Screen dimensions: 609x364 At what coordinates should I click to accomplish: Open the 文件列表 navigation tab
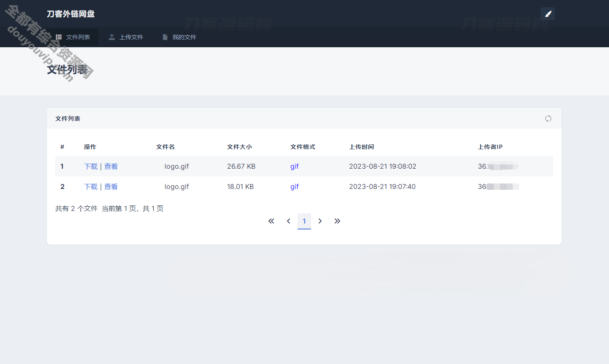tap(73, 37)
